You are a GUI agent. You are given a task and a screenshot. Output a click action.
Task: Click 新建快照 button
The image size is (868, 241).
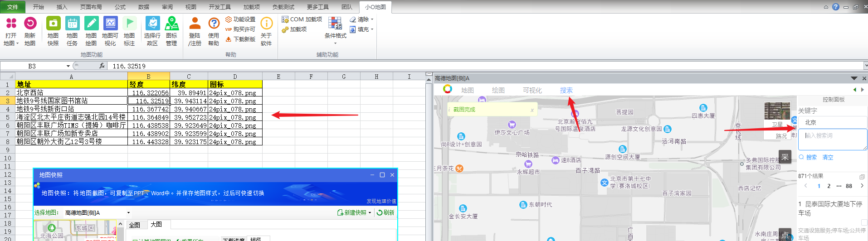[352, 212]
